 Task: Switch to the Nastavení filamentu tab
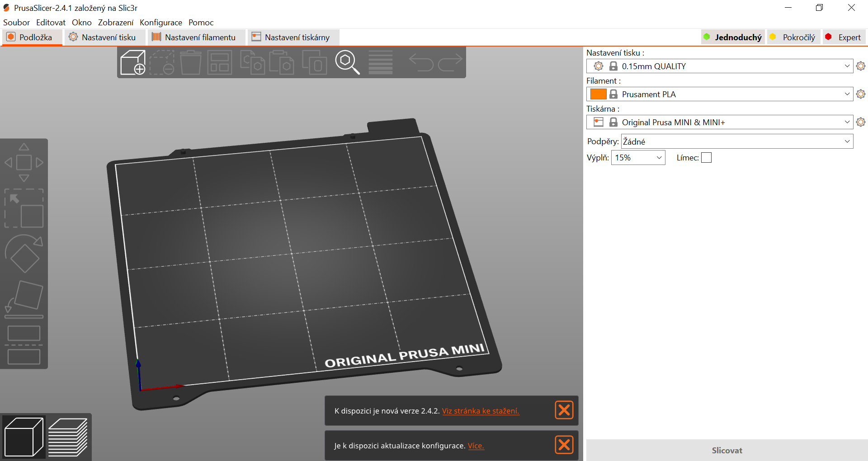(197, 37)
